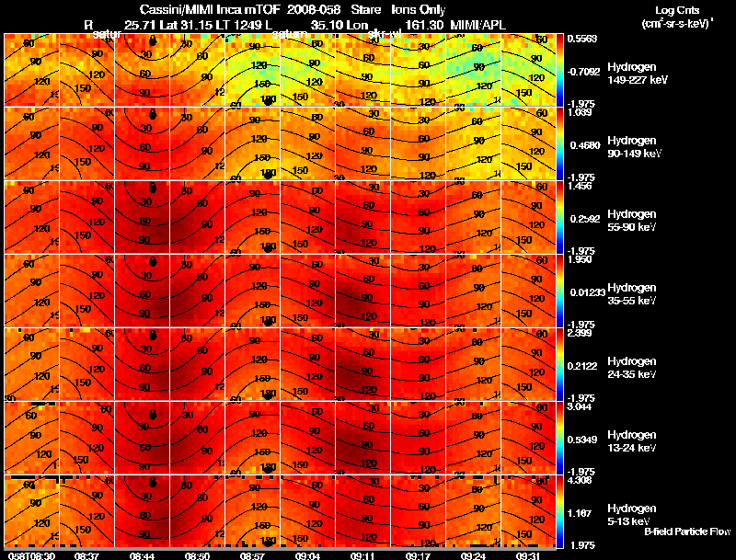Select the 'Hydrogen 35-55 keV' row label

[x=632, y=294]
